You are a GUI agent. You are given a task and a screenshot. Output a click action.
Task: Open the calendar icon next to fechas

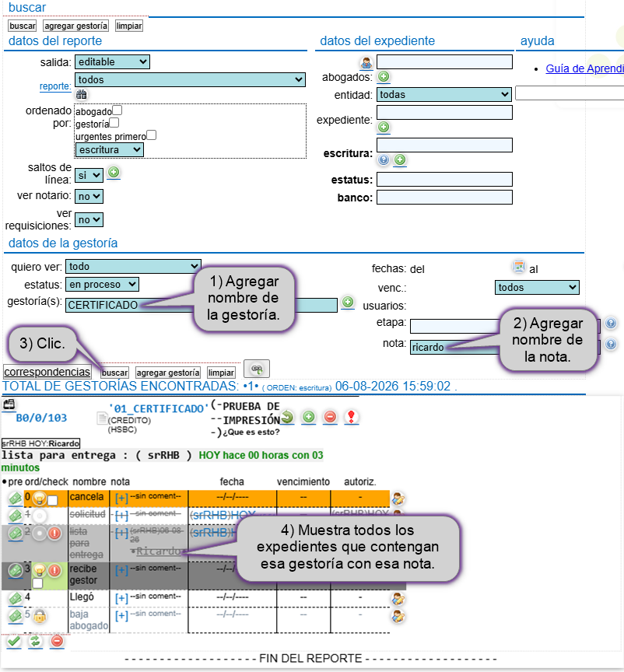518,267
